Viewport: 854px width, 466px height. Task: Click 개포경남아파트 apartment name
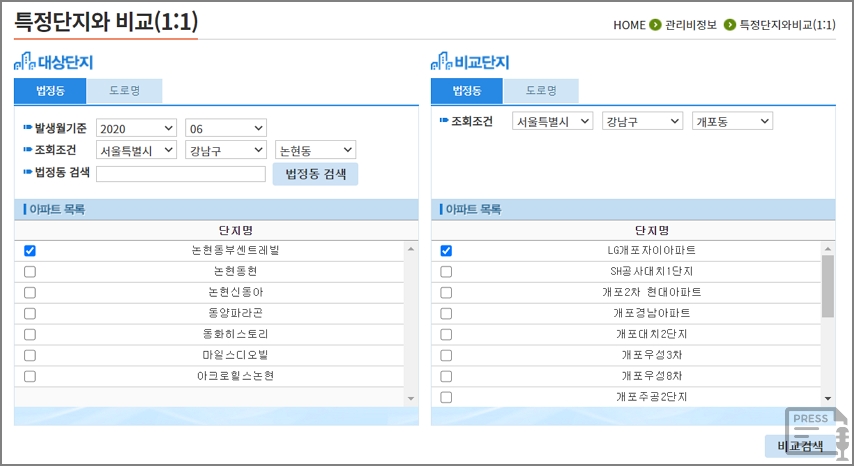pyautogui.click(x=651, y=313)
